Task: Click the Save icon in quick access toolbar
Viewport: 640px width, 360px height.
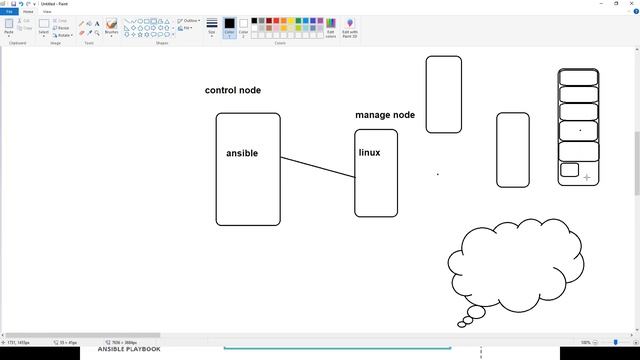Action: point(13,4)
